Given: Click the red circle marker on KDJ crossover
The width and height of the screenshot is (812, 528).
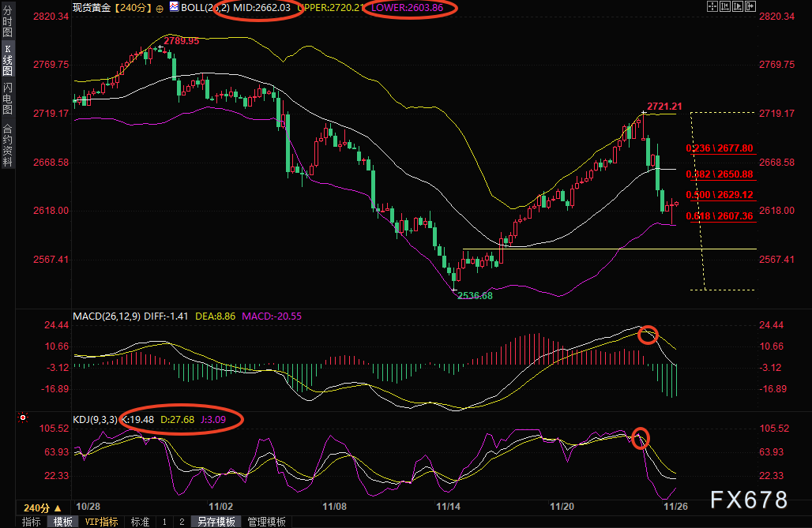Looking at the screenshot, I should 641,438.
